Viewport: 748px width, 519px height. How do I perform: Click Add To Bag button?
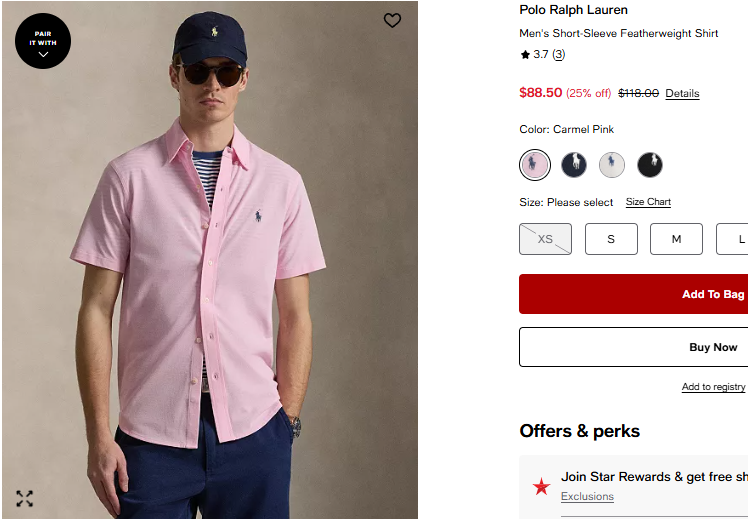[x=634, y=294]
